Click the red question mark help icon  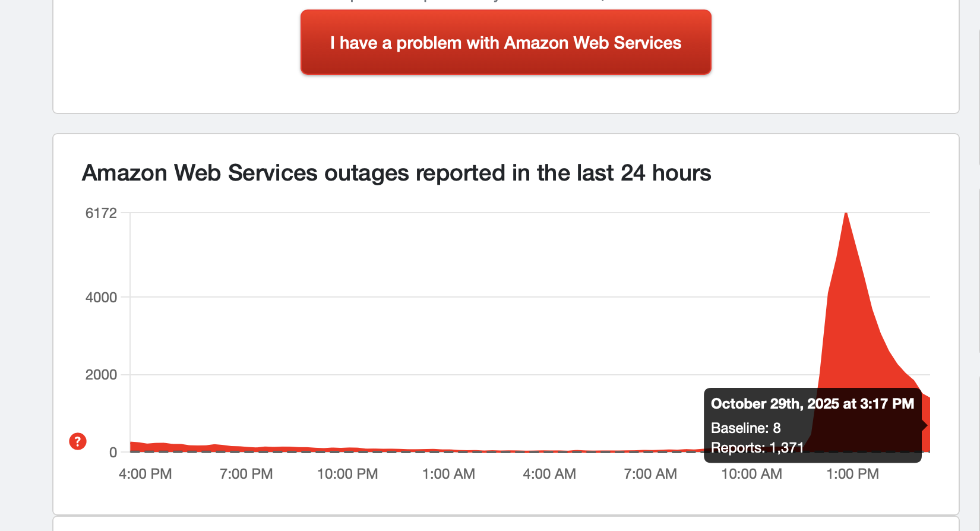(x=77, y=442)
